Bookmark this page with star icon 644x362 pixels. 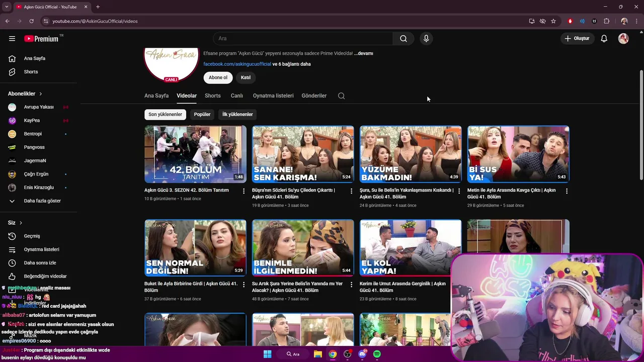[553, 21]
